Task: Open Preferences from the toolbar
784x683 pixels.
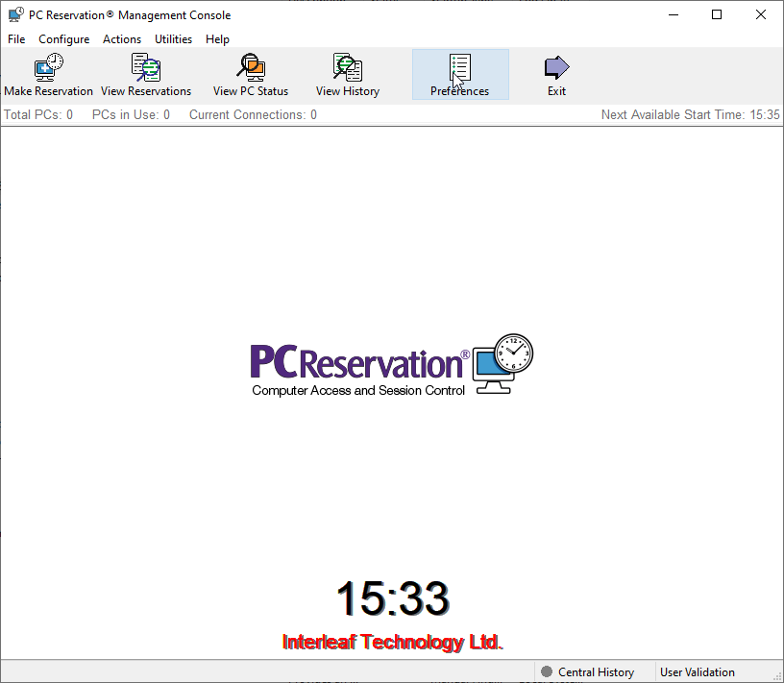Action: click(460, 75)
